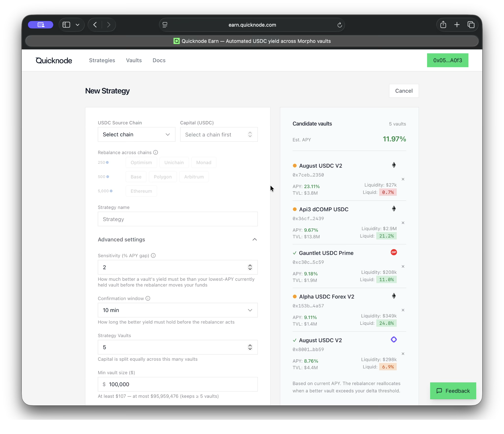This screenshot has width=504, height=434.
Task: Show Confirmation window info icon
Action: [148, 298]
